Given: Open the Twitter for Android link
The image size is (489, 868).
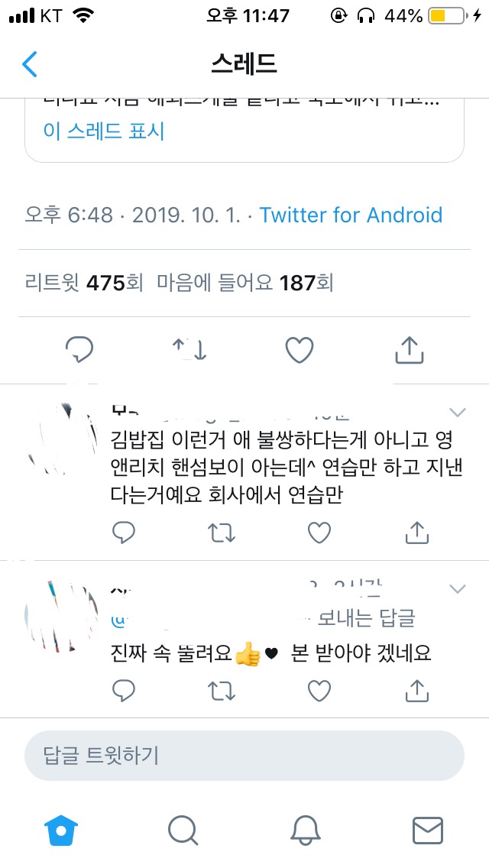Looking at the screenshot, I should click(x=351, y=215).
